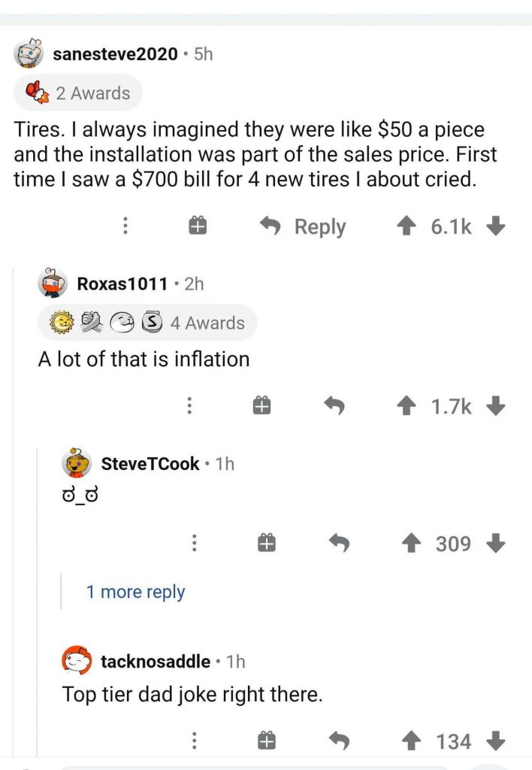Give award to sanesteve2020's comment
The width and height of the screenshot is (532, 770).
198,226
